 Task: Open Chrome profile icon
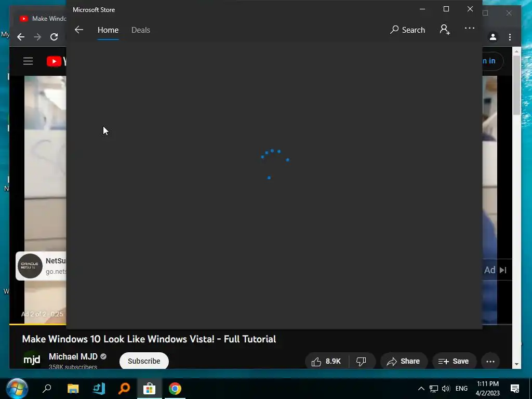[x=493, y=37]
